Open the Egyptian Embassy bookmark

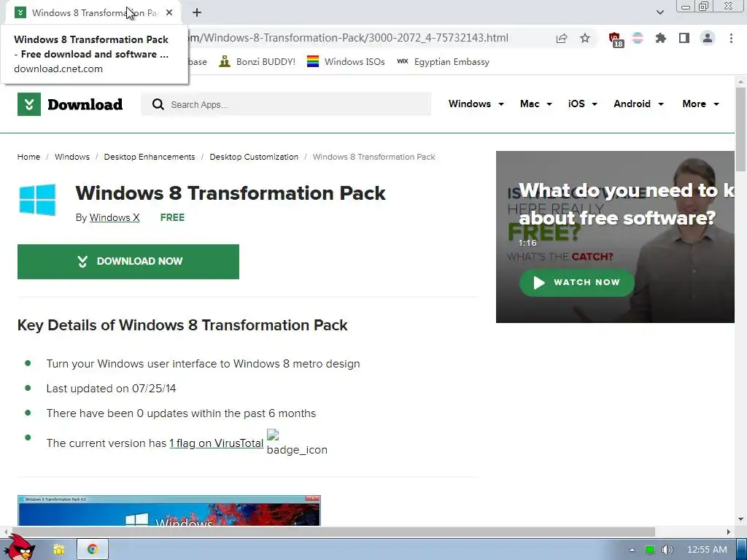[443, 62]
